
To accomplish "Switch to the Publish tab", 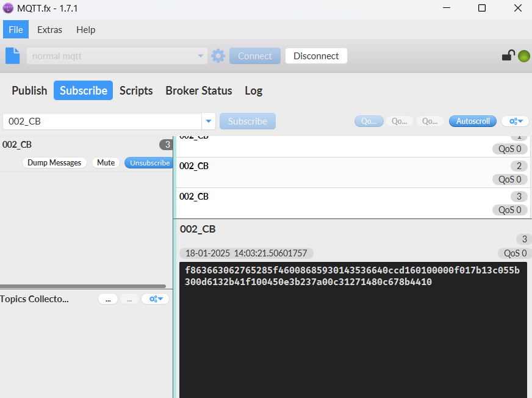I will coord(29,90).
